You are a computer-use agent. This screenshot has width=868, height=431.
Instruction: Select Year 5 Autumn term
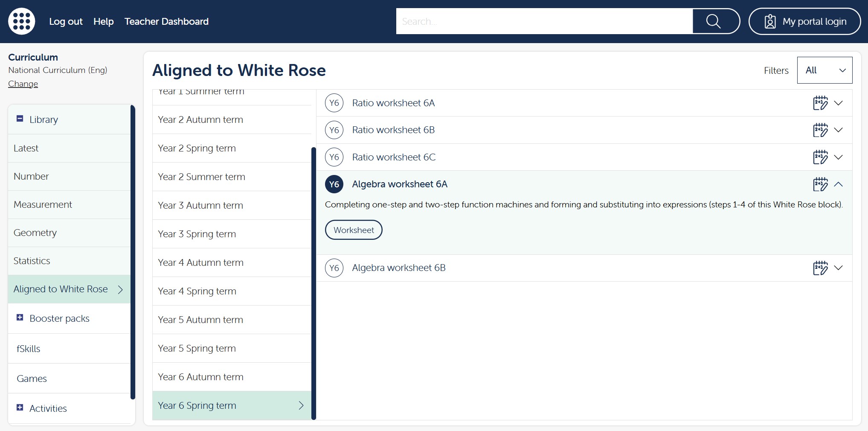tap(232, 320)
